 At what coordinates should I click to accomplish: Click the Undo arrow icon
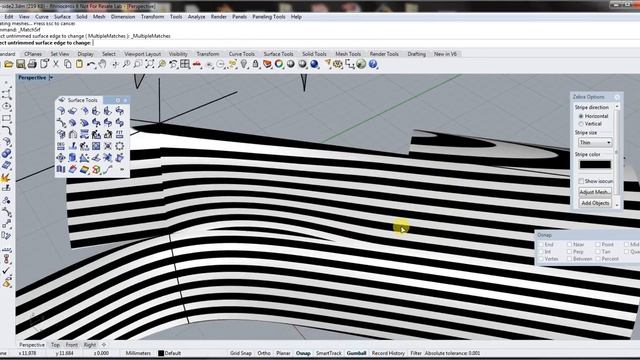click(91, 64)
